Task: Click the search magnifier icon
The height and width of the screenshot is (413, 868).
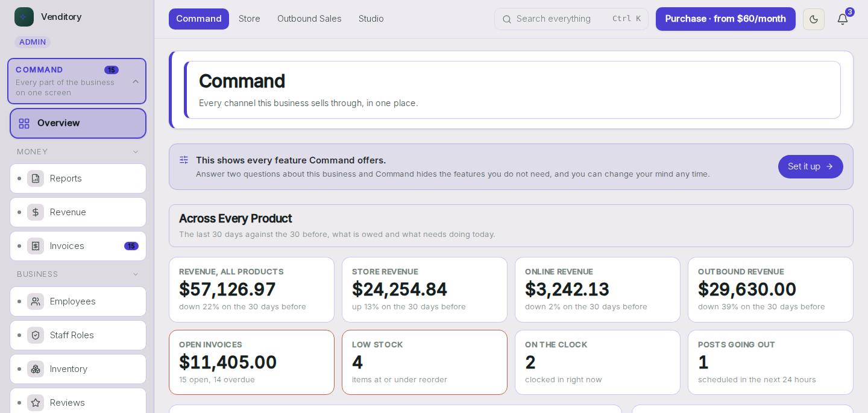Action: click(507, 19)
